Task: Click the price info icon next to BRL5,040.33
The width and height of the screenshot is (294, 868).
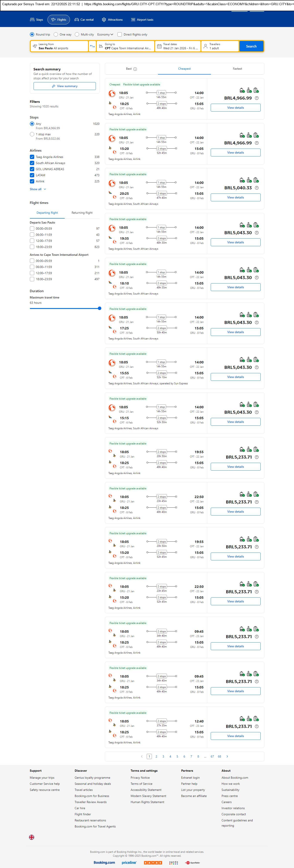Action: point(257,188)
